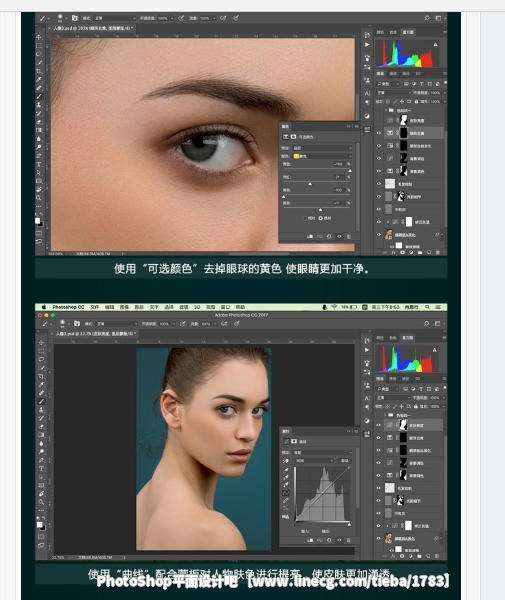This screenshot has width=505, height=600.
Task: Open search icon in lower Photoshop options bar
Action: click(x=427, y=324)
